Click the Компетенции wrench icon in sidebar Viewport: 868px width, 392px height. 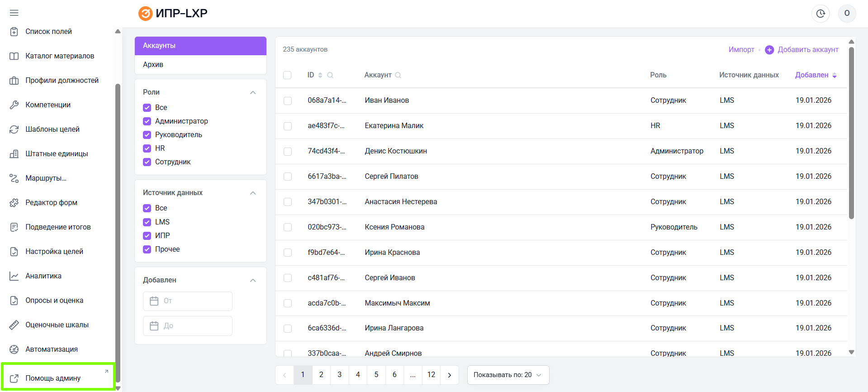pos(14,105)
